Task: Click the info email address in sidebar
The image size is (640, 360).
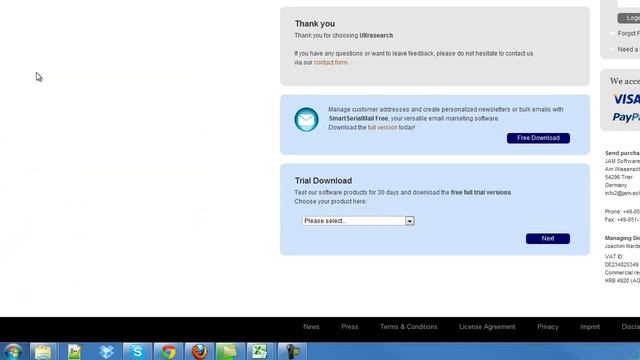Action: point(622,193)
